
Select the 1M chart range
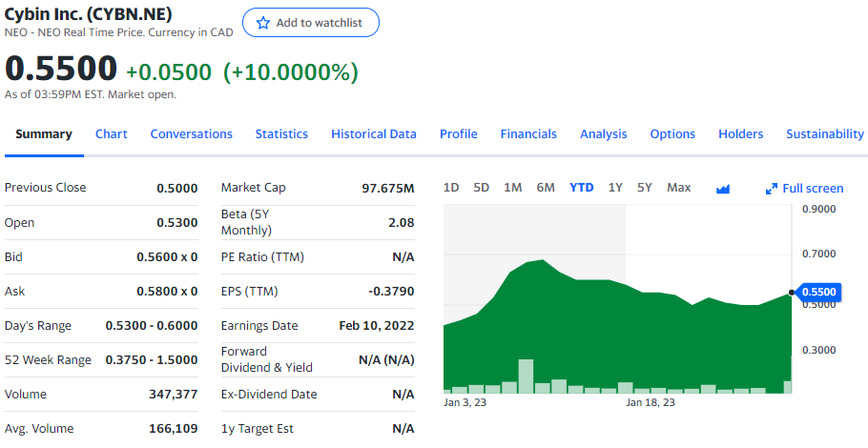[512, 188]
